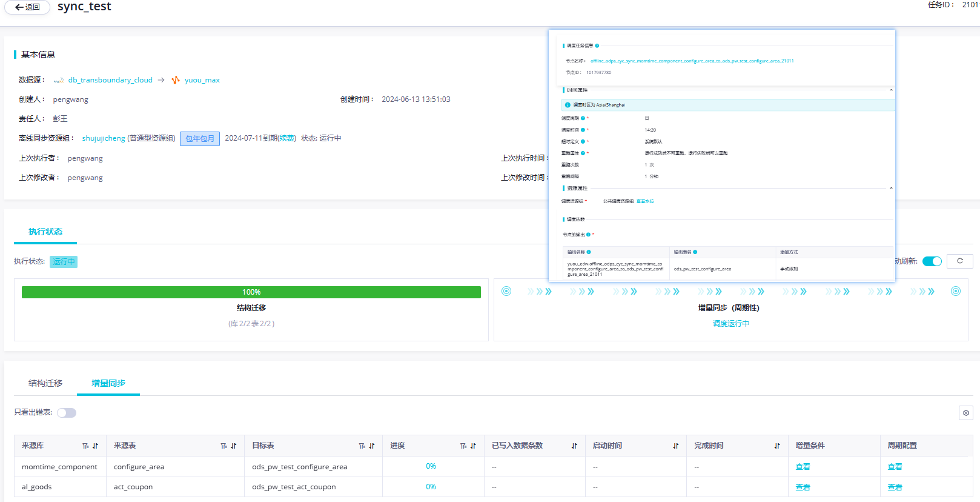Filter the 进度 column
This screenshot has width=980, height=502.
coord(463,446)
